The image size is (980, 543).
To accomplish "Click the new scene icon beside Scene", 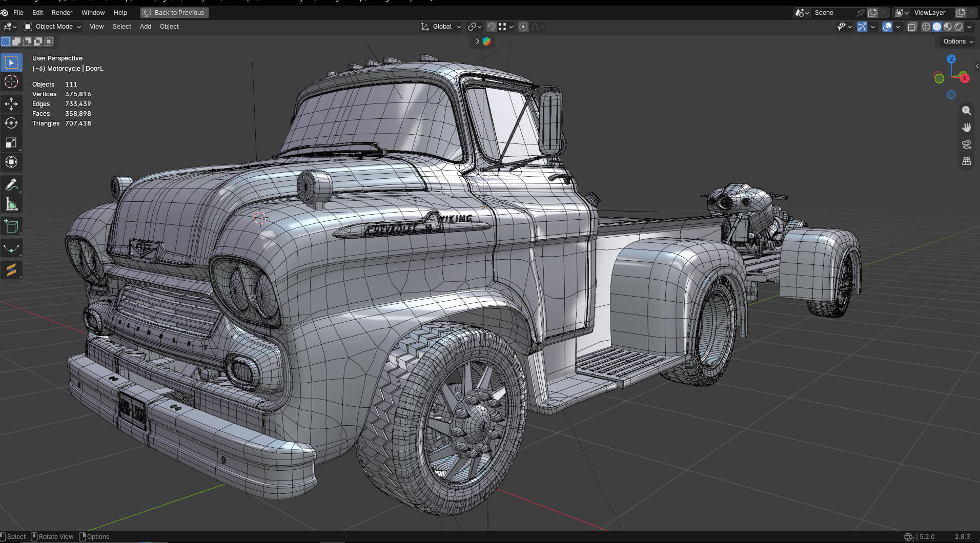I will pos(873,12).
